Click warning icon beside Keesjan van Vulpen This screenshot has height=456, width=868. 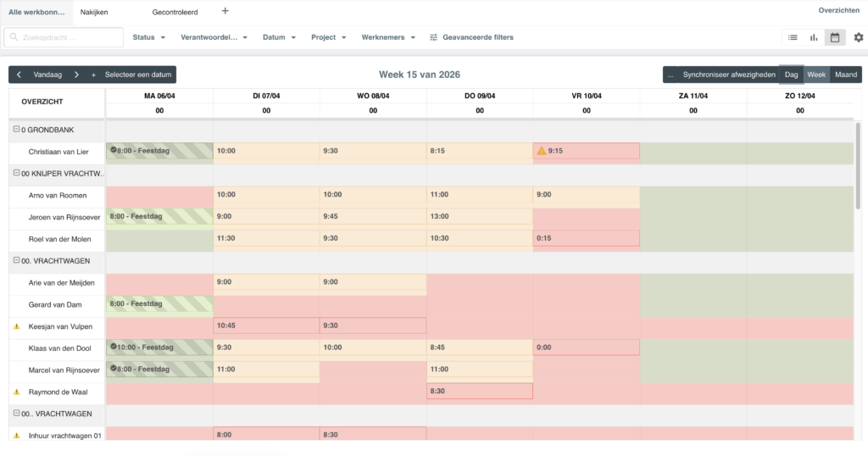17,326
